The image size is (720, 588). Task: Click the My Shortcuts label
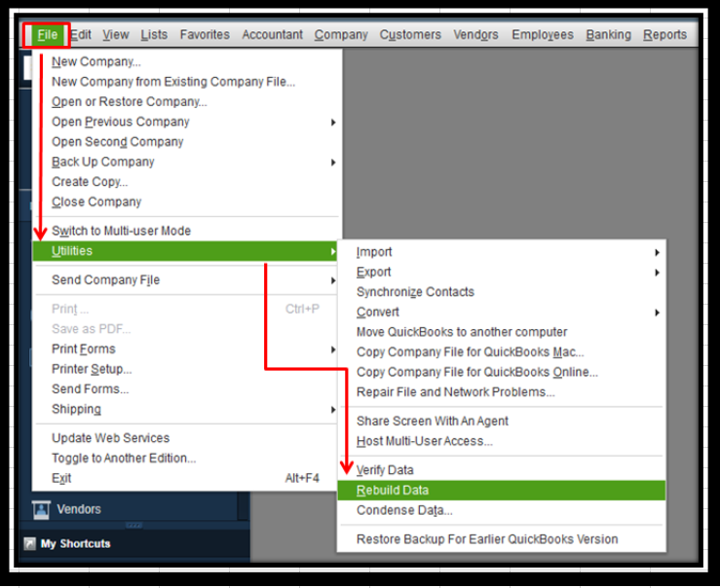pos(76,544)
